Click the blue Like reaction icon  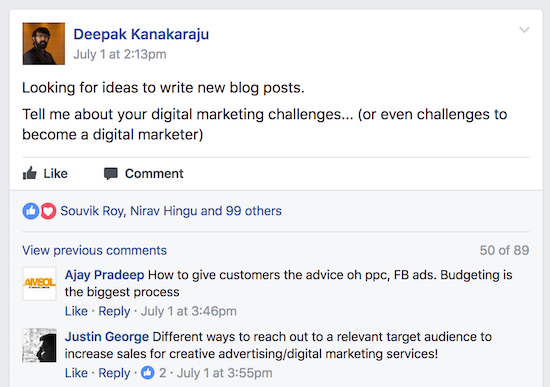coord(31,211)
